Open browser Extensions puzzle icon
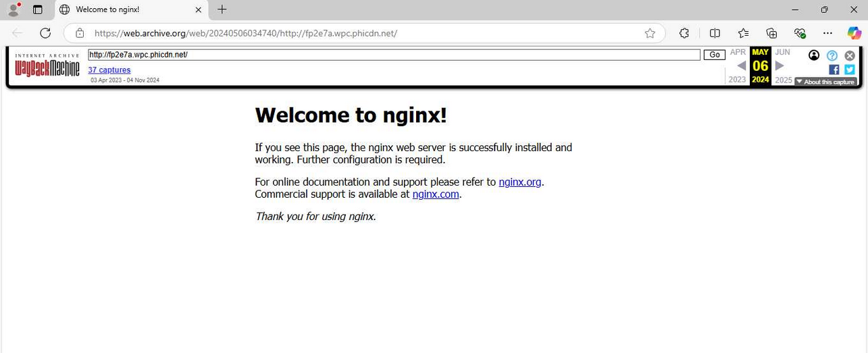 tap(684, 33)
